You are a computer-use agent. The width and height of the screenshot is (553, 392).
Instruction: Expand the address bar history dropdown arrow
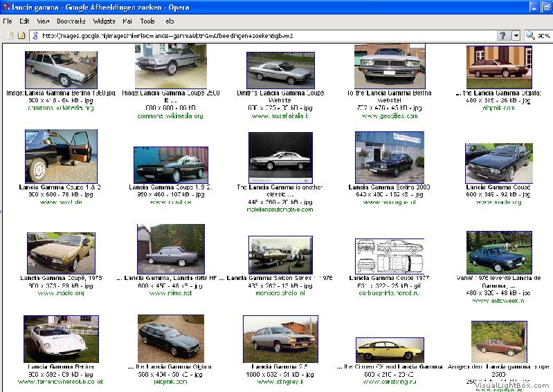tap(516, 35)
